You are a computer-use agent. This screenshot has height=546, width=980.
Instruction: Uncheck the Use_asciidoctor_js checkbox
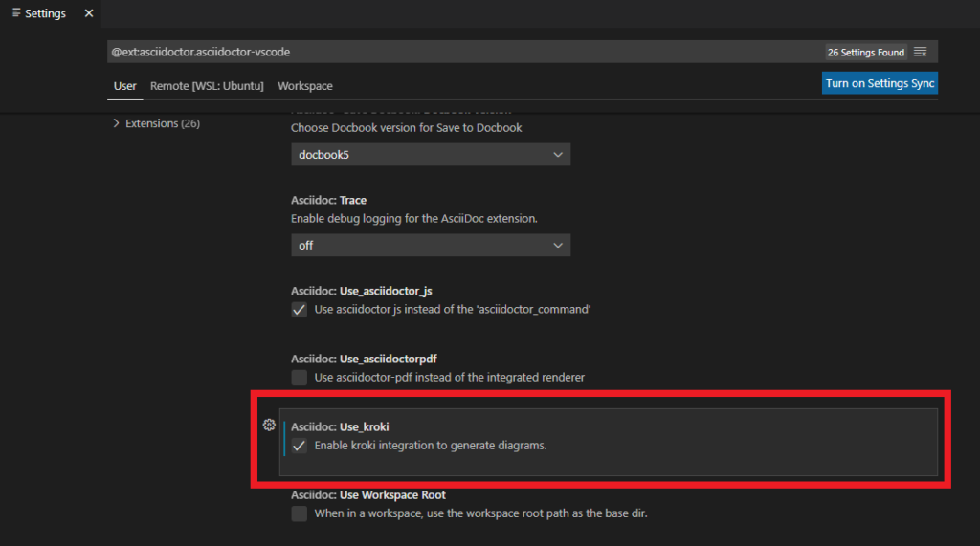pos(300,310)
